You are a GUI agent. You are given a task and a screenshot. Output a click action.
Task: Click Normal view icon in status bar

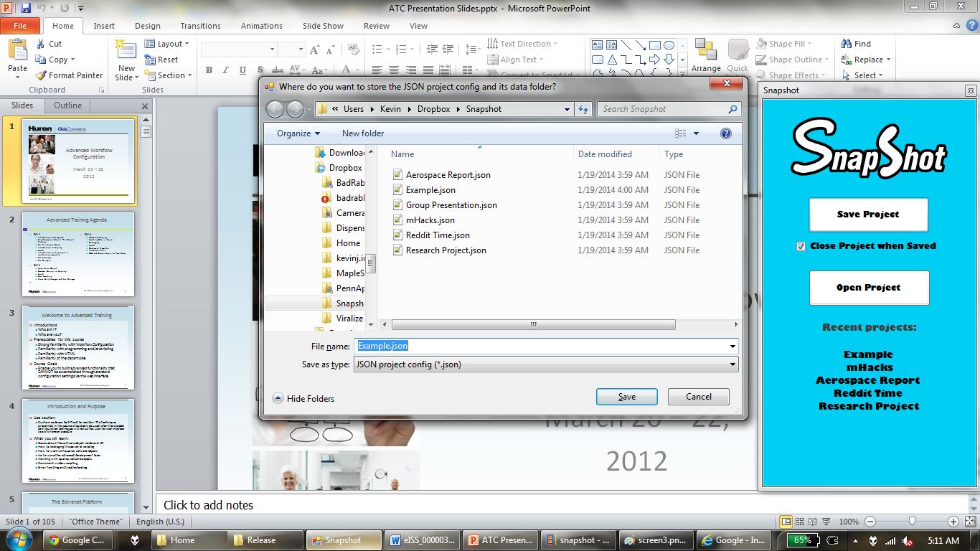(x=786, y=522)
